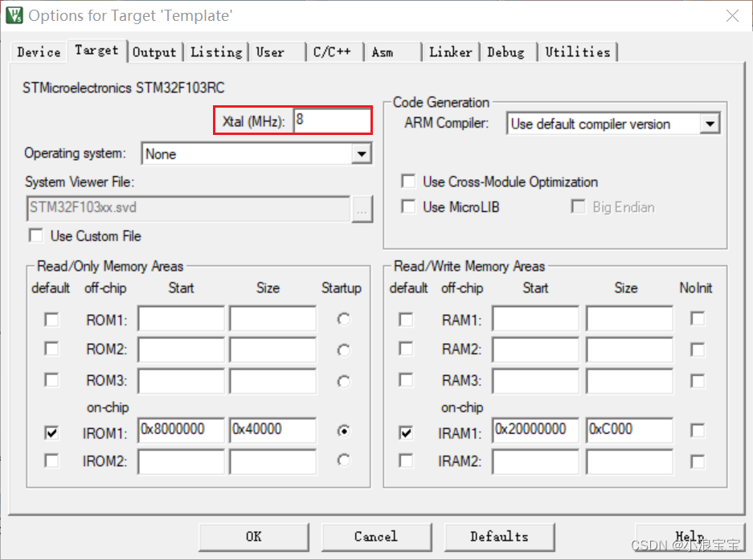Click the Keil uVision title bar icon
753x560 pixels.
(14, 15)
